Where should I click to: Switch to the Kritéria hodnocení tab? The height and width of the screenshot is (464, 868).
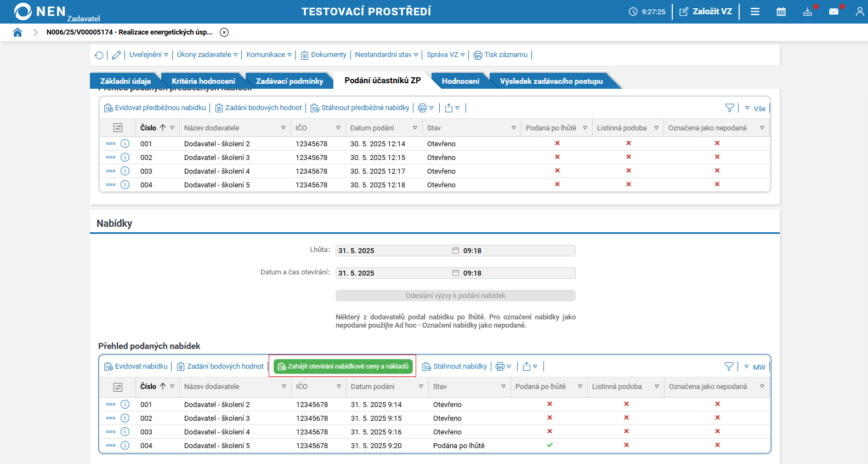[x=203, y=81]
